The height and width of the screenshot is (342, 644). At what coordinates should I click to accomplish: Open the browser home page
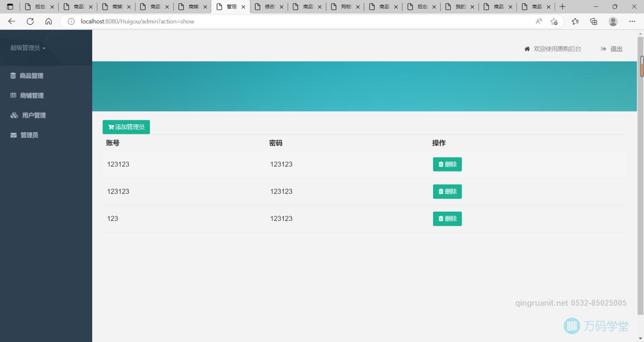tap(49, 21)
